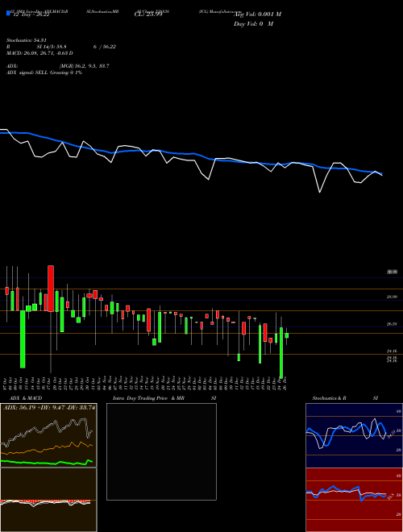Click the 'CL: 25.99' closing price label
The width and height of the screenshot is (403, 532).
pyautogui.click(x=148, y=15)
